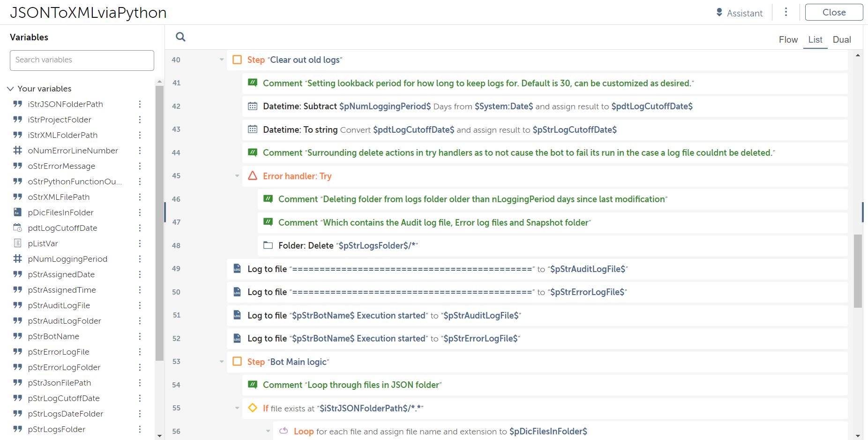Click the loop icon on line 56
The width and height of the screenshot is (868, 440).
(284, 431)
